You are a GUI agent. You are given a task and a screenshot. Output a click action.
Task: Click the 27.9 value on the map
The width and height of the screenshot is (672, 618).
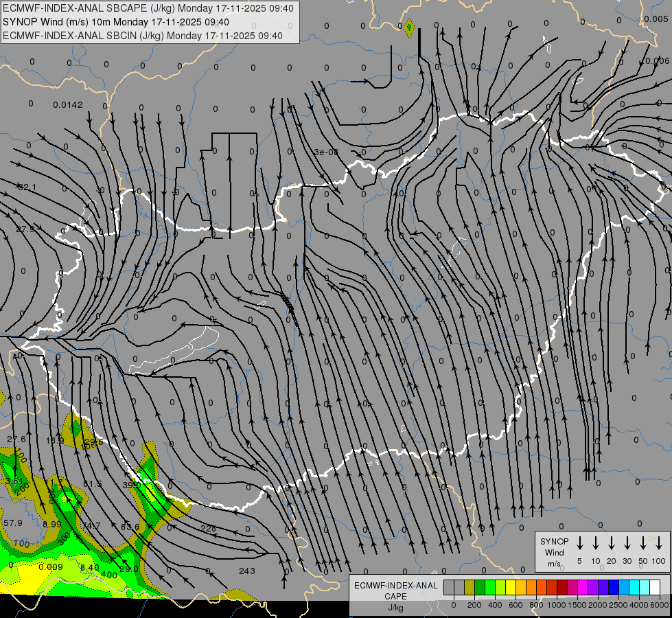coord(25,229)
